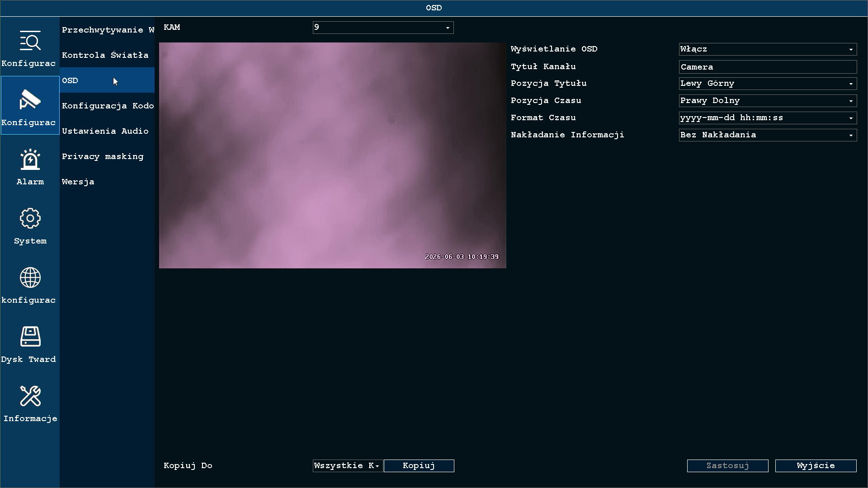Select the camera configuration sidebar icon

pyautogui.click(x=30, y=100)
